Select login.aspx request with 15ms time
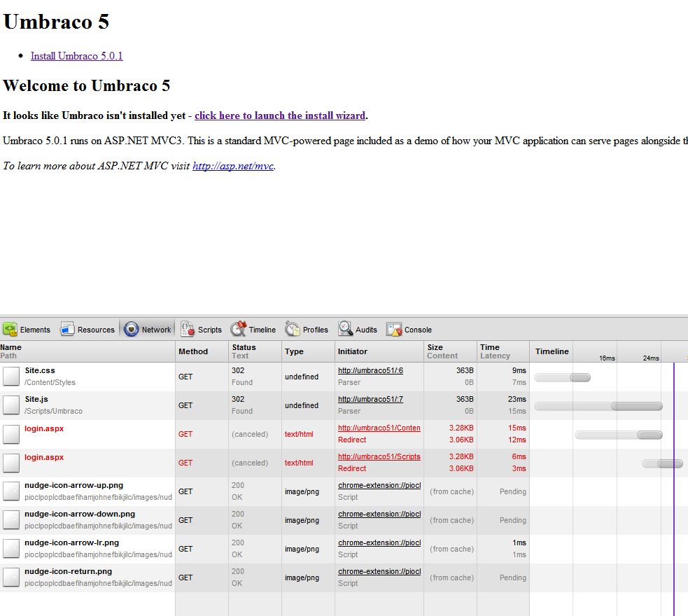This screenshot has height=616, width=688. pos(44,428)
